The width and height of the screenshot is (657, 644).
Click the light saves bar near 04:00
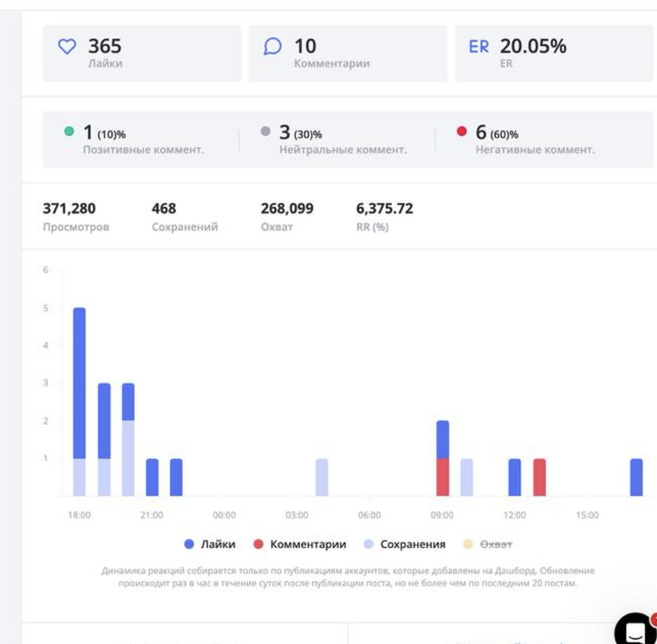point(322,477)
